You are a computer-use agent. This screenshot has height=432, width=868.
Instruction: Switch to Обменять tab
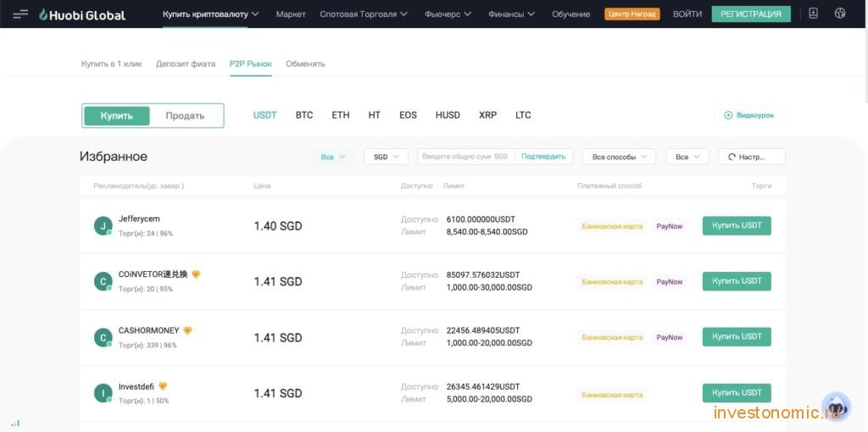point(305,64)
